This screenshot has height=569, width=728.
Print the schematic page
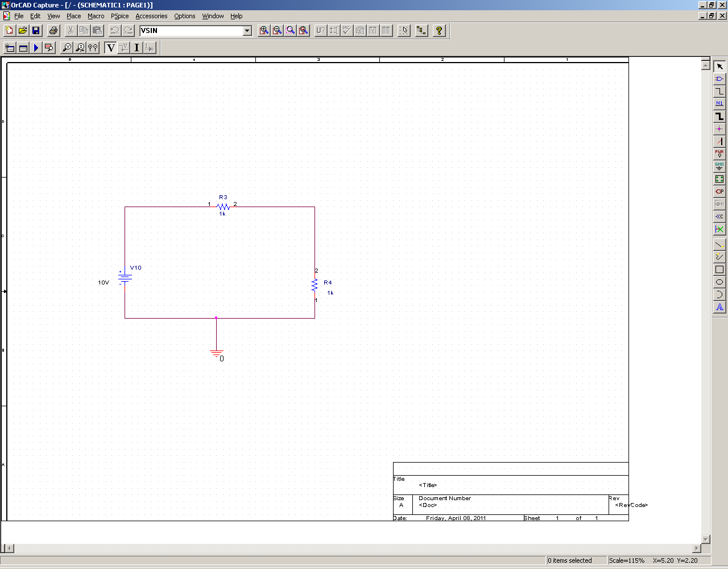coord(53,31)
